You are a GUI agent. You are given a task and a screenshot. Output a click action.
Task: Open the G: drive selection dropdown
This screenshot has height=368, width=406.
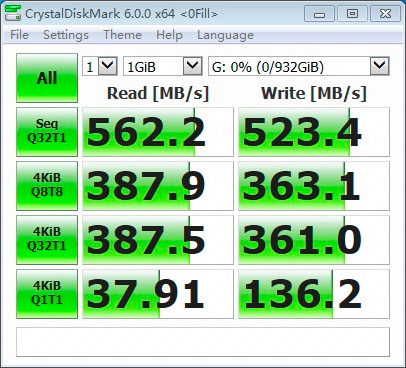[x=299, y=66]
